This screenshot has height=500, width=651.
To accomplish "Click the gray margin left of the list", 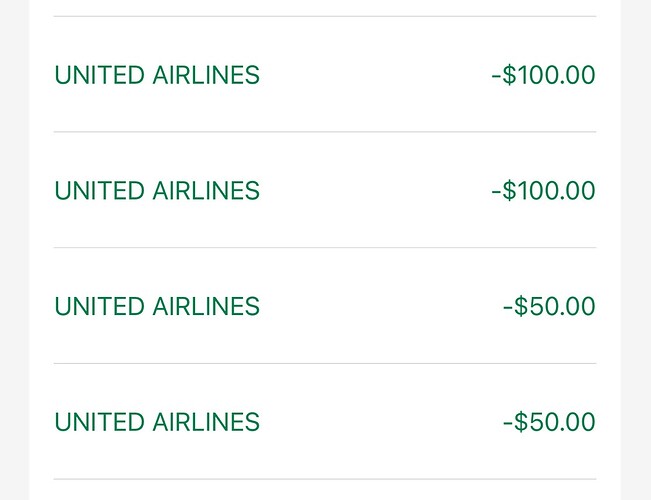I will (15, 250).
